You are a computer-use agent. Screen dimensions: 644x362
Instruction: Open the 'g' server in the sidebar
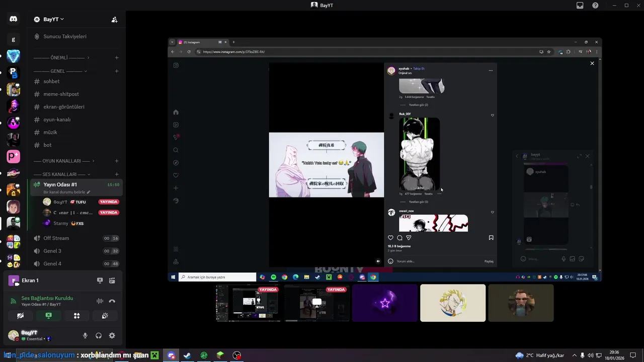point(13,39)
